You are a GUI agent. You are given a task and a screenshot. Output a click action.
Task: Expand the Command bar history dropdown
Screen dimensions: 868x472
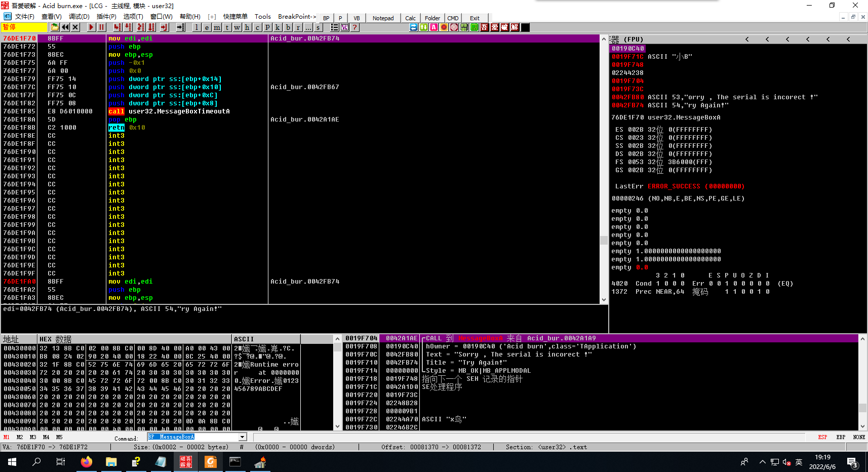coord(243,437)
